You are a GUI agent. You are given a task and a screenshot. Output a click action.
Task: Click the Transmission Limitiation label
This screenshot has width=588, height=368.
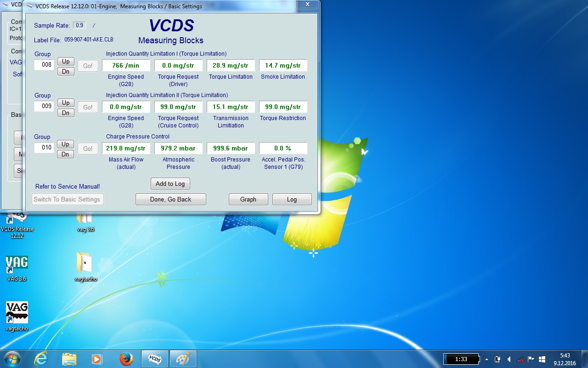(231, 122)
